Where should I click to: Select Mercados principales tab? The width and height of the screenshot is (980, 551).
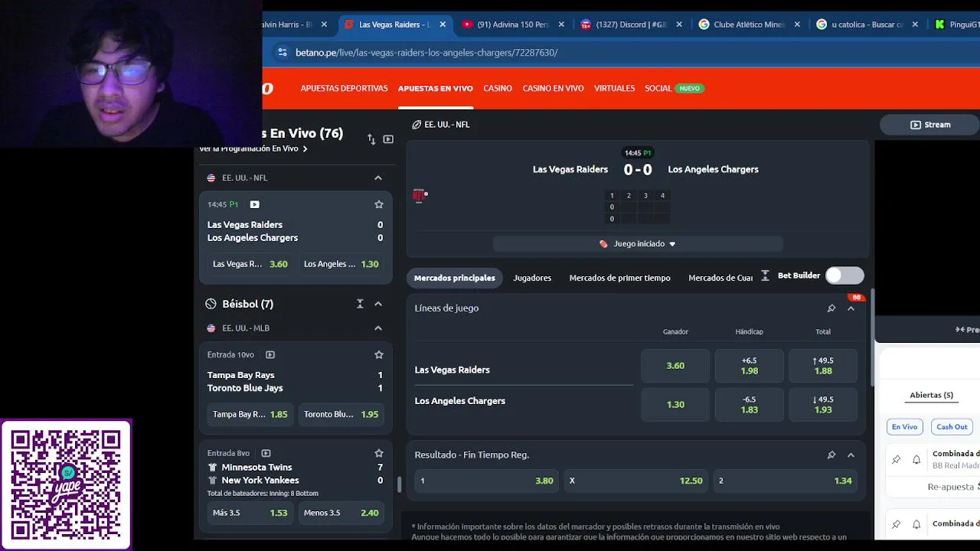pos(455,278)
